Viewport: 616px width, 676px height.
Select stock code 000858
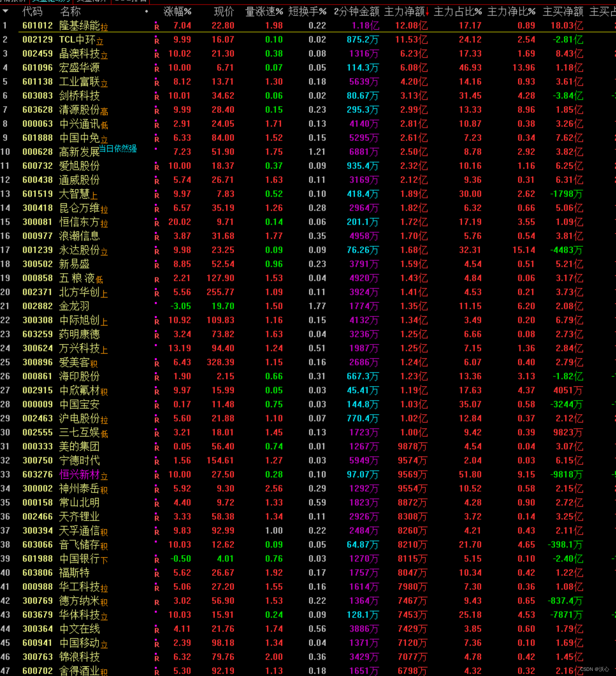(x=38, y=278)
